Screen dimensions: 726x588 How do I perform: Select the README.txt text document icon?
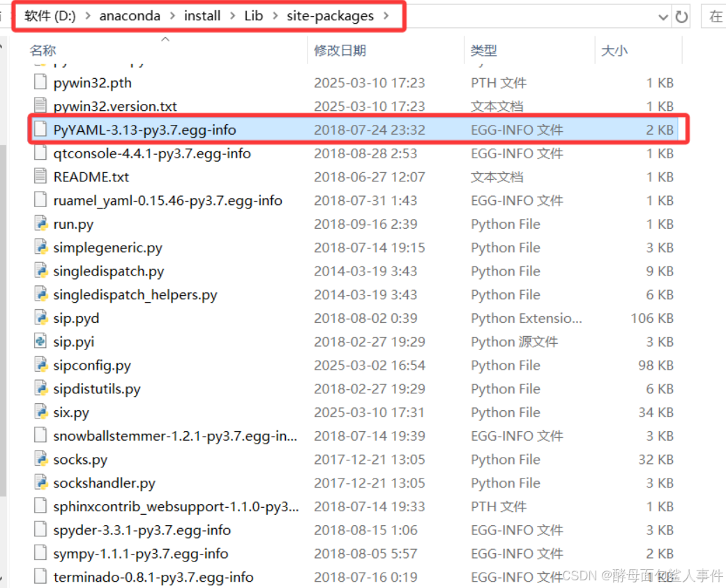(40, 176)
